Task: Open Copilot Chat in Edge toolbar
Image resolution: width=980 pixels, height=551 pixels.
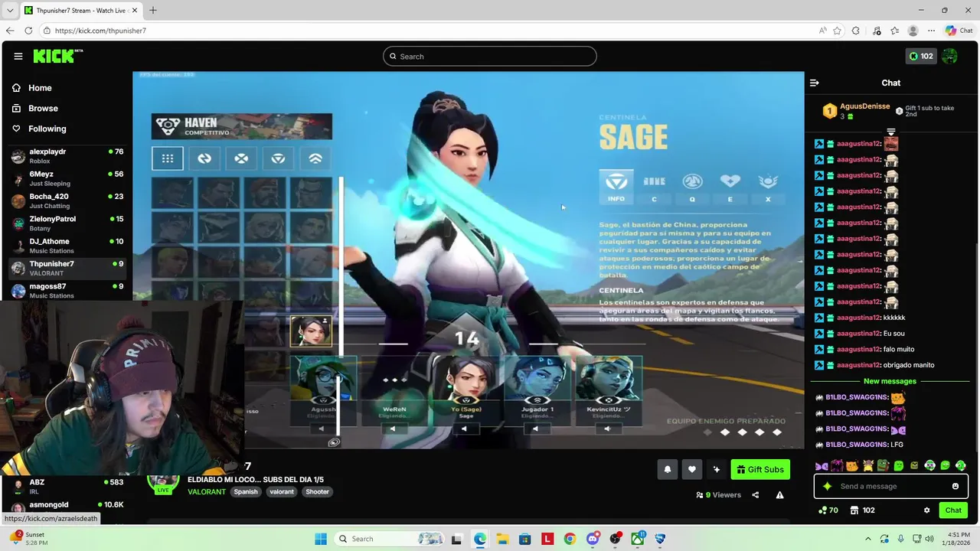Action: 960,31
